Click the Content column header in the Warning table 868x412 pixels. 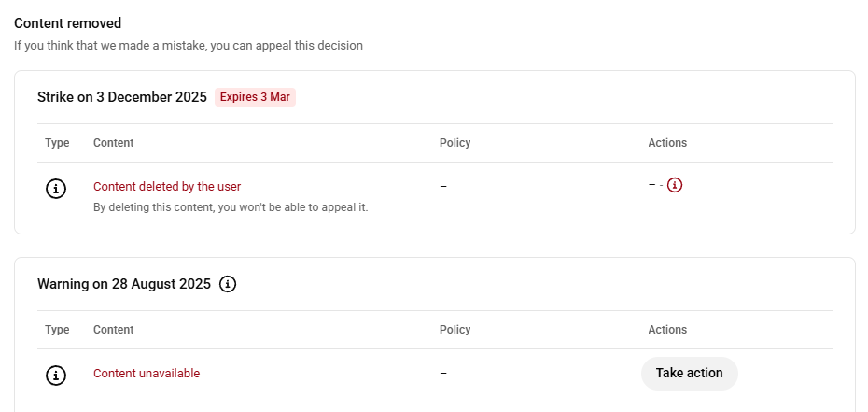pyautogui.click(x=114, y=330)
